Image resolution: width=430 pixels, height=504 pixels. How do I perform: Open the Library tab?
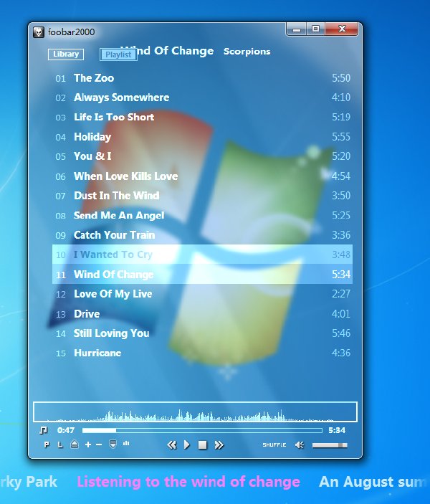(66, 54)
